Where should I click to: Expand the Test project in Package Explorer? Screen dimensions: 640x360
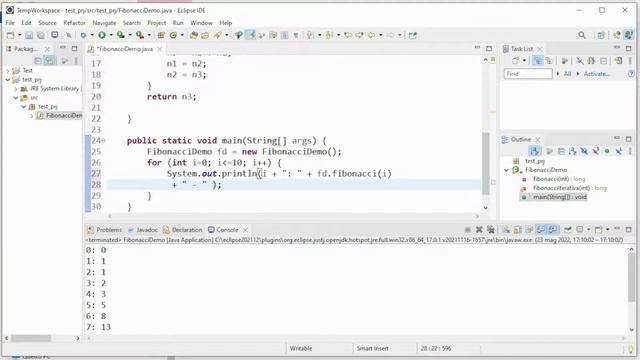[x=7, y=71]
